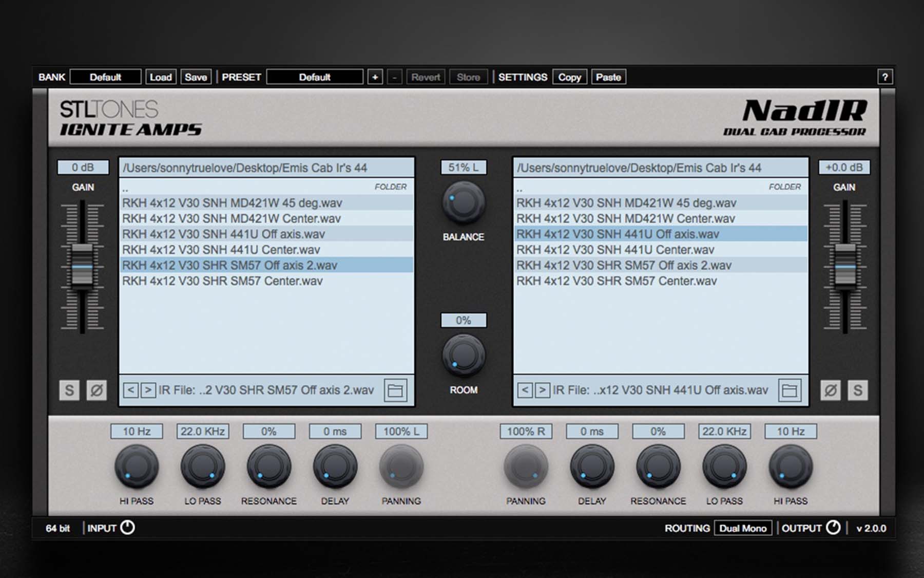Open the BANK Default selector
924x578 pixels.
coord(105,77)
